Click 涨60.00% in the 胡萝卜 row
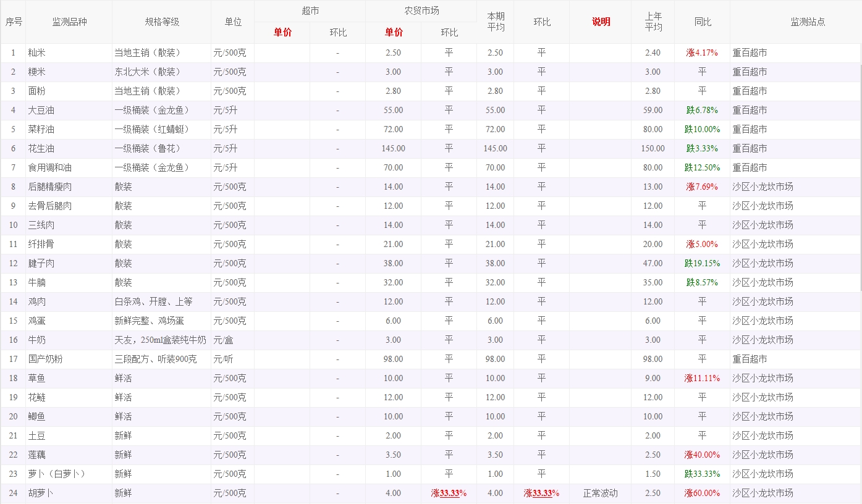The image size is (862, 504). pyautogui.click(x=702, y=493)
